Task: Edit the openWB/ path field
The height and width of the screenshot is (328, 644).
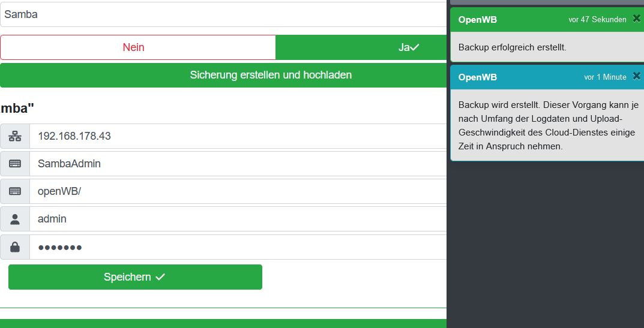Action: pos(238,191)
